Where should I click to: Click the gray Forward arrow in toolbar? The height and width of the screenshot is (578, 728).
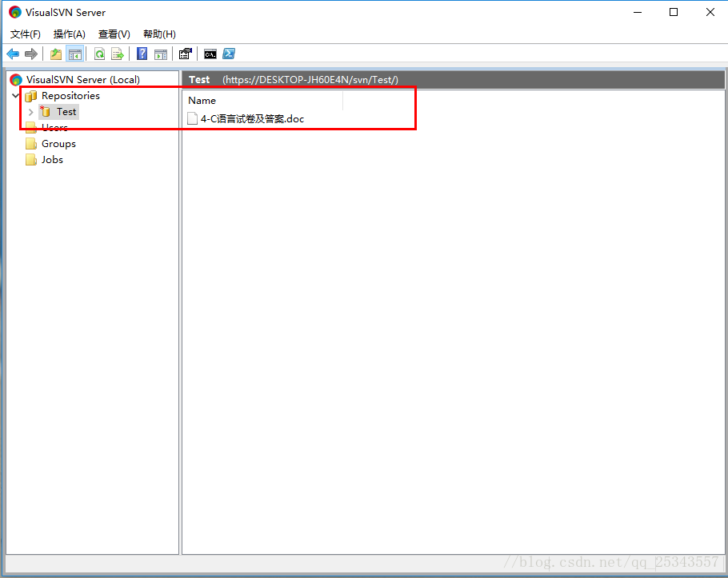[x=31, y=54]
